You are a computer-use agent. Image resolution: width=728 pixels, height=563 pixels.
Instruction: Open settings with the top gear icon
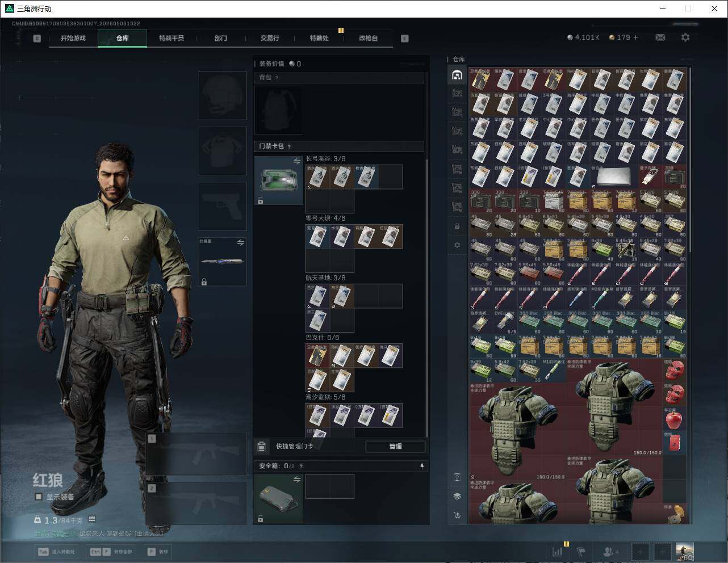click(x=685, y=37)
